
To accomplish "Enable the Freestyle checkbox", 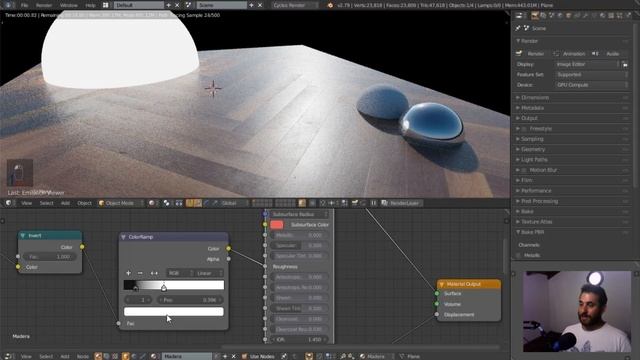I will [524, 129].
